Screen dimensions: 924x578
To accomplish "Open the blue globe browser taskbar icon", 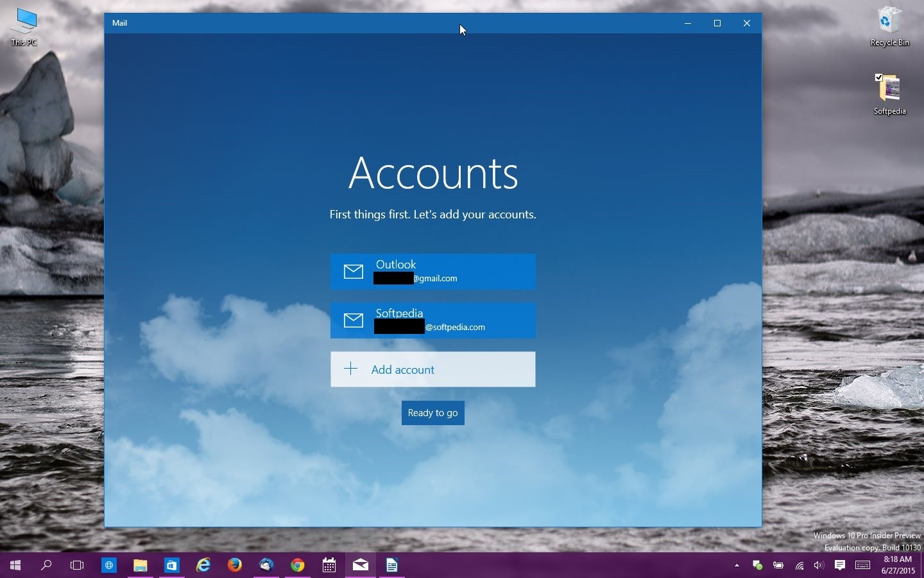I will [109, 565].
